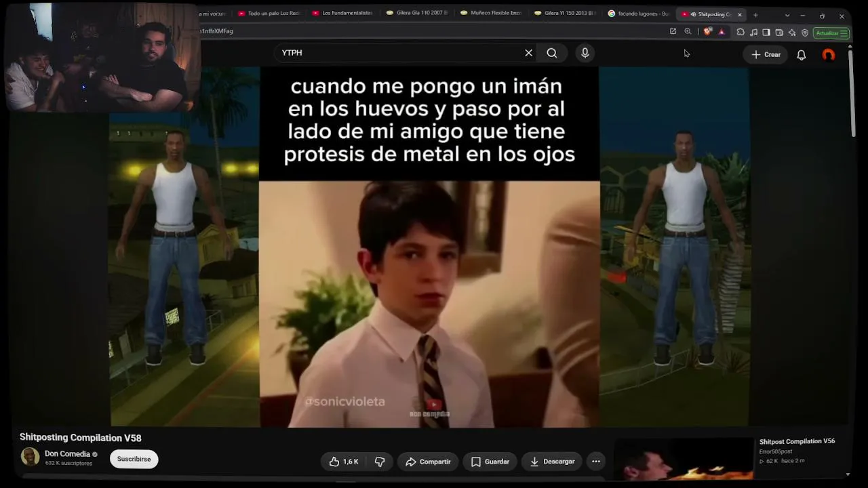868x488 pixels.
Task: Switch to the Todo un palo Los Redo tab
Action: (269, 14)
